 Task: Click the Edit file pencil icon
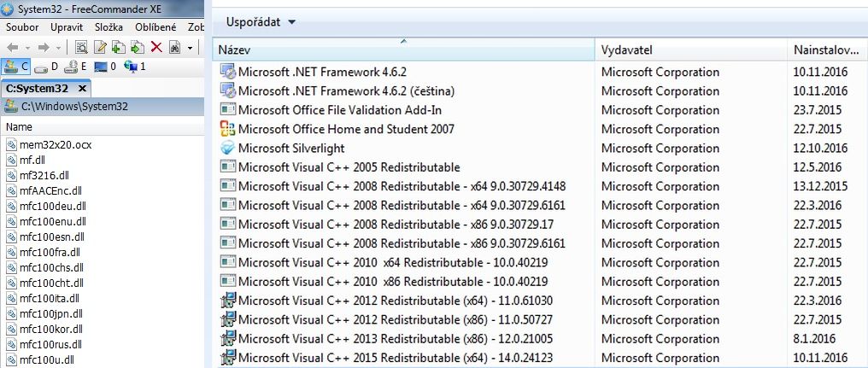click(x=100, y=47)
